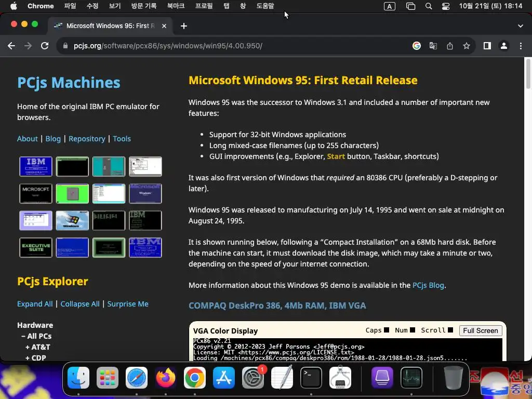Screen dimensions: 532x399
Task: Expand the AT&T tree node
Action: point(37,347)
